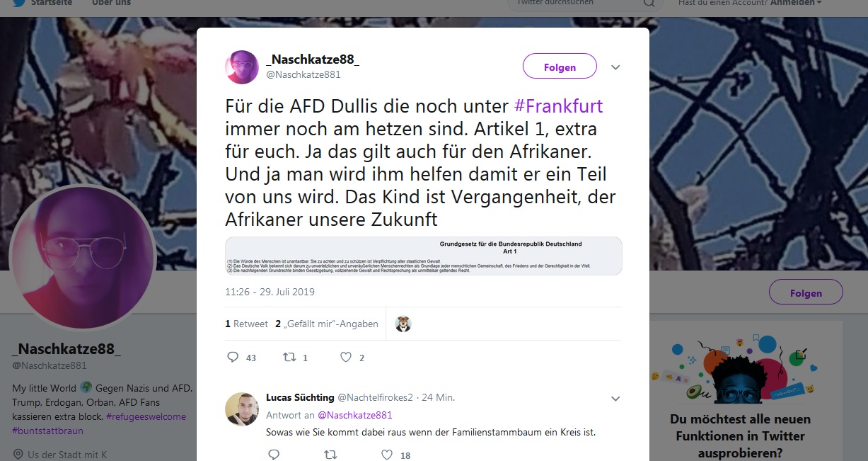This screenshot has height=461, width=868.
Task: Open the Anmelden dropdown in header
Action: click(x=796, y=3)
